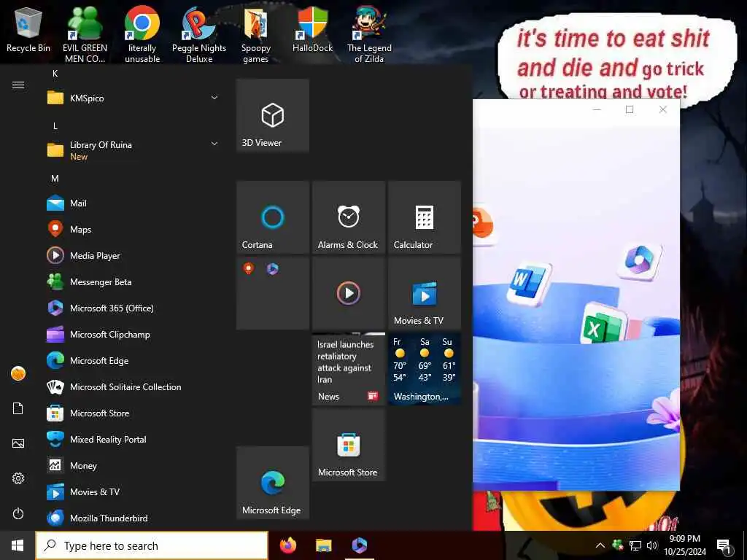747x560 pixels.
Task: Launch Mixed Reality Portal
Action: (133, 439)
